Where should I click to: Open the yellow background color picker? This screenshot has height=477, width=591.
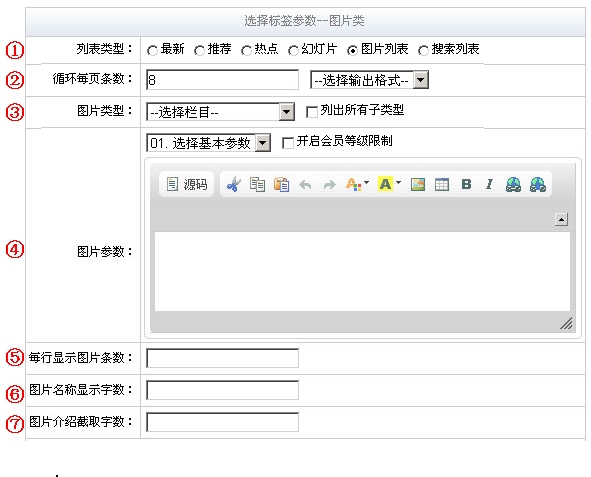(x=389, y=184)
